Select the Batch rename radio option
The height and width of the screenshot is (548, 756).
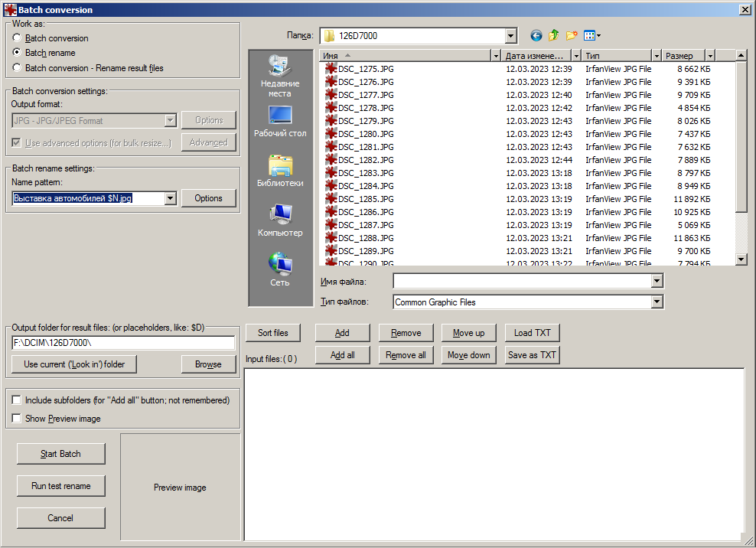point(17,52)
